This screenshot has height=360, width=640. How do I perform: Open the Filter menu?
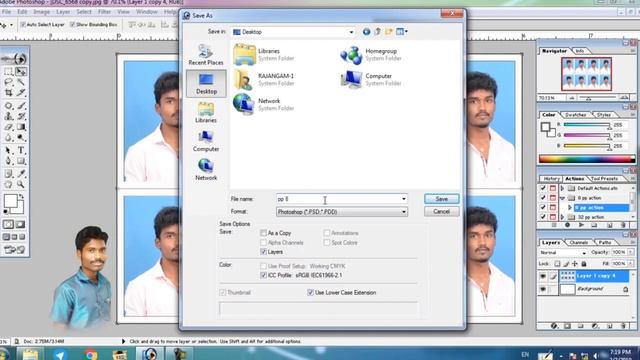(x=104, y=12)
